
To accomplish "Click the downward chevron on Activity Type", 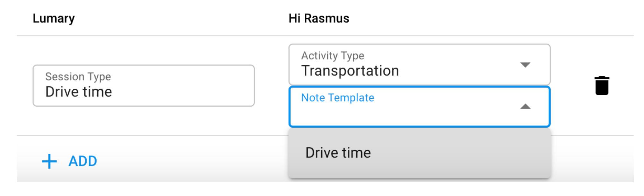I will point(526,64).
